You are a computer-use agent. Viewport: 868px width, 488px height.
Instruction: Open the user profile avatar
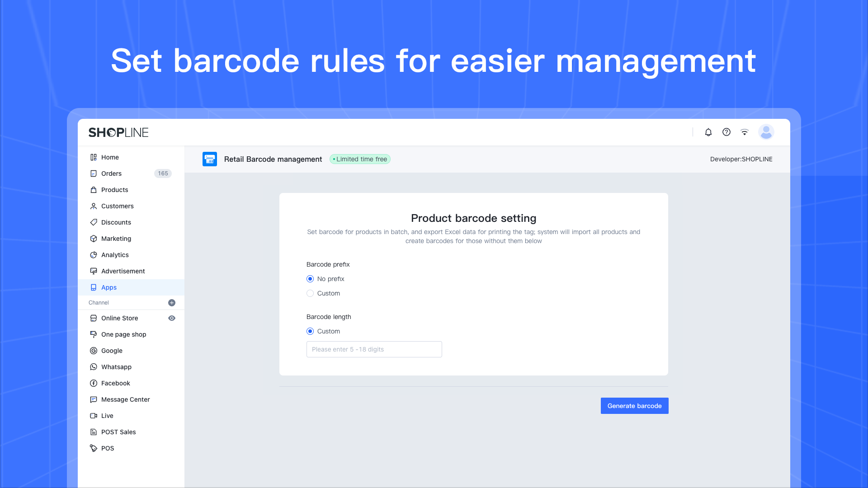(x=766, y=132)
